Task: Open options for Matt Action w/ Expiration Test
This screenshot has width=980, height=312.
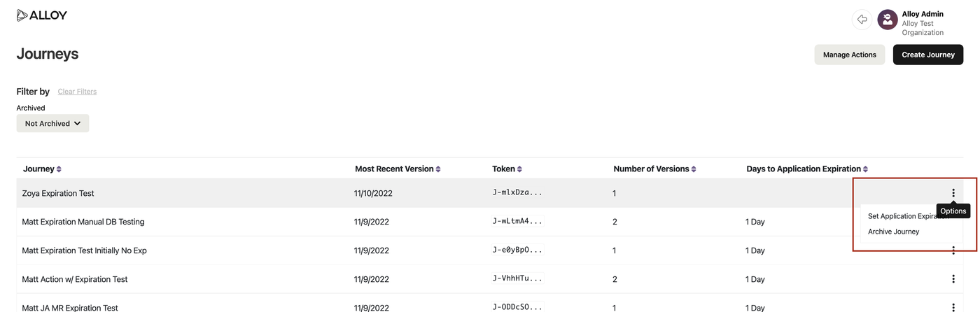Action: (953, 279)
